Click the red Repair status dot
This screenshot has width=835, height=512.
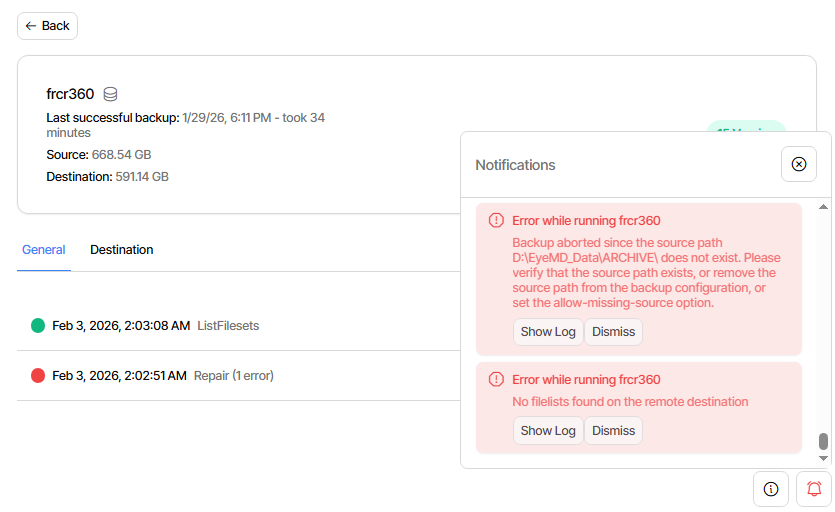coord(38,376)
